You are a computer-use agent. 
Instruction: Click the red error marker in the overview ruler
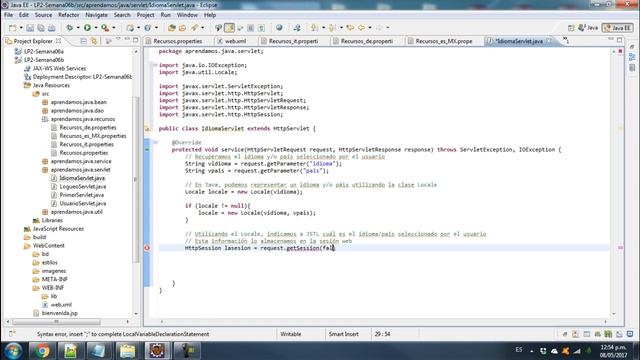pyautogui.click(x=620, y=248)
